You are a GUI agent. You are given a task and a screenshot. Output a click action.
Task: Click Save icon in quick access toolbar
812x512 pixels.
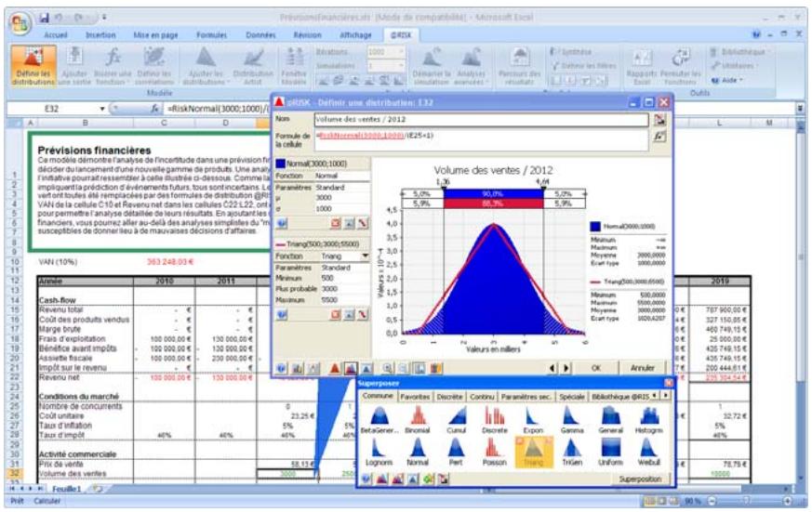coord(44,18)
